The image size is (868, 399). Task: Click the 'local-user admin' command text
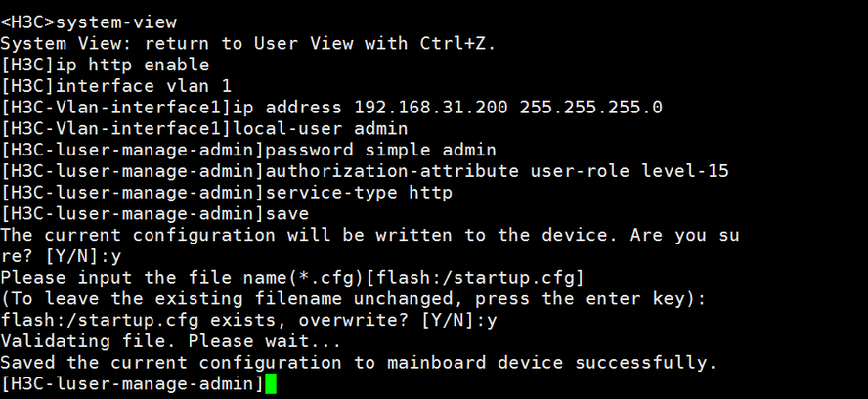[320, 128]
